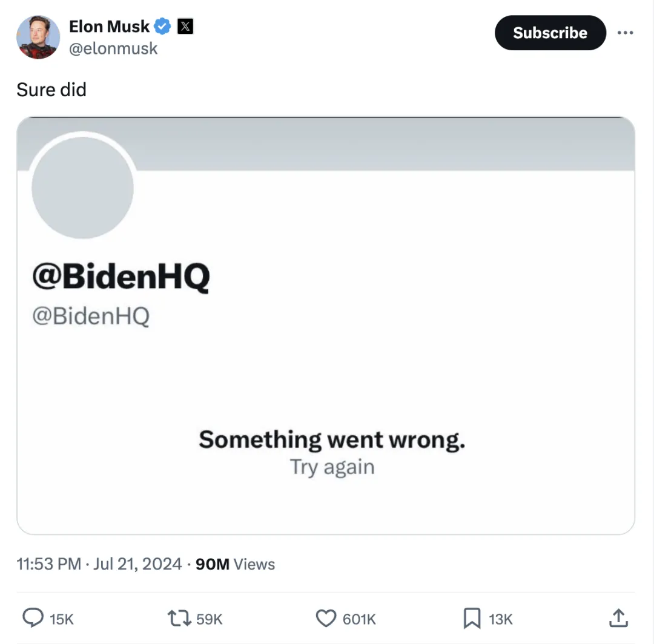This screenshot has width=654, height=644.
Task: Open Elon Musk's profile picture
Action: [x=38, y=37]
